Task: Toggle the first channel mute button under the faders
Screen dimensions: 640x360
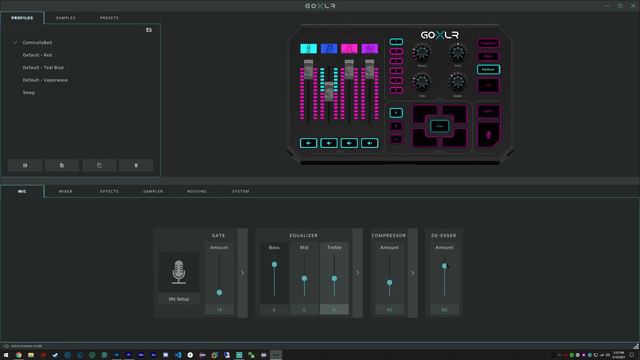Action: click(x=308, y=143)
